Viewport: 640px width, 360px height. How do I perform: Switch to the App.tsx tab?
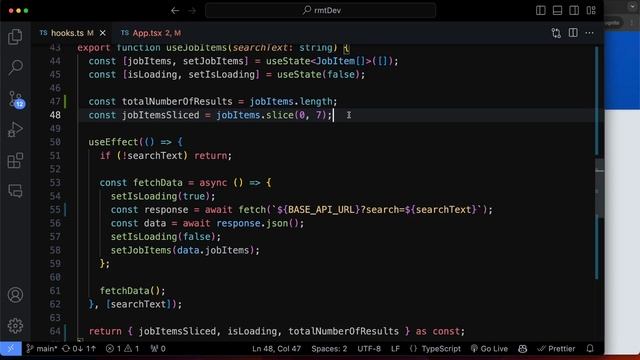pyautogui.click(x=151, y=33)
